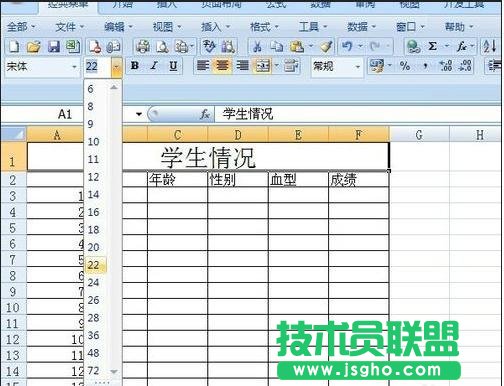Save the workbook with the floppy icon
This screenshot has height=386, width=504.
[x=54, y=47]
